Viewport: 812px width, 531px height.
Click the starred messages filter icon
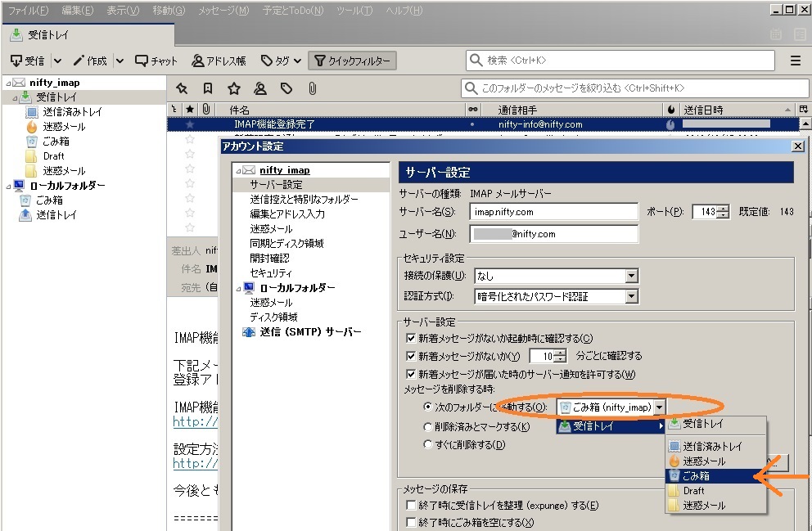233,88
